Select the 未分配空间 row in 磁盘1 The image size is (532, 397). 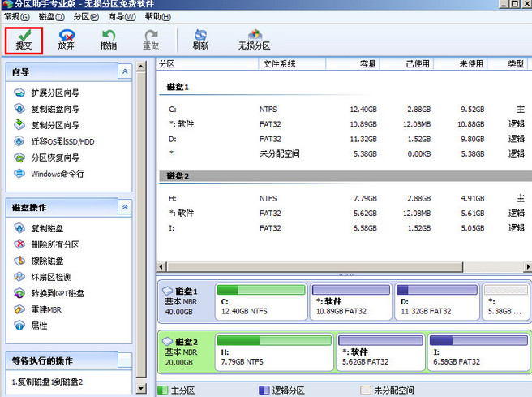click(345, 153)
